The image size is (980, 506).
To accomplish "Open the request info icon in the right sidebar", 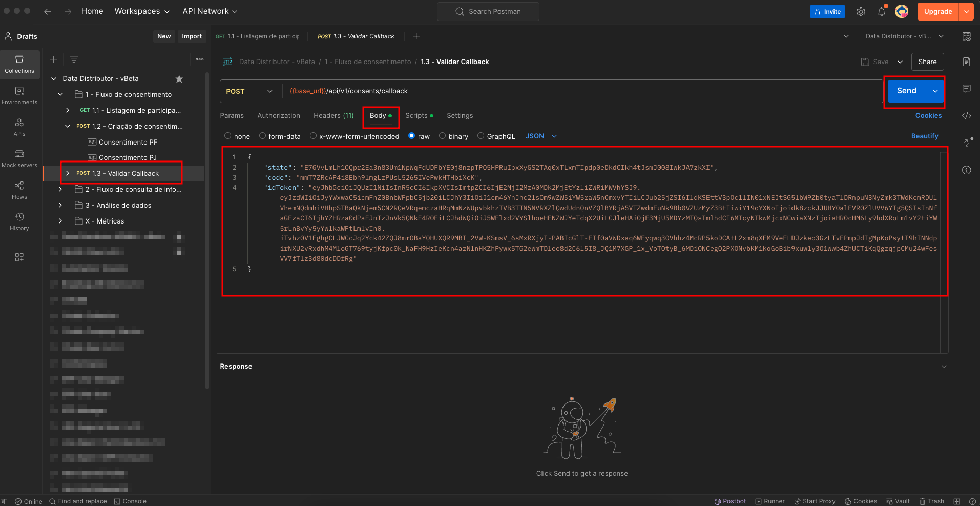I will coord(967,170).
